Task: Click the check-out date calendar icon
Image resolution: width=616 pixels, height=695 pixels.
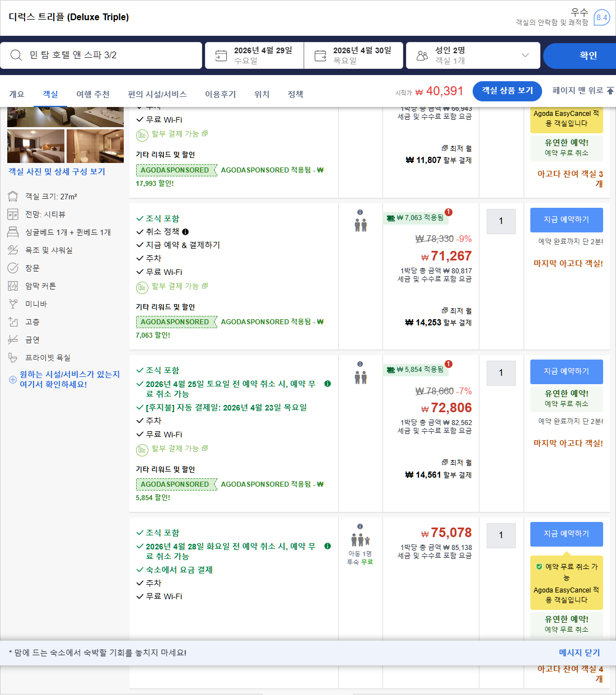Action: (x=320, y=55)
